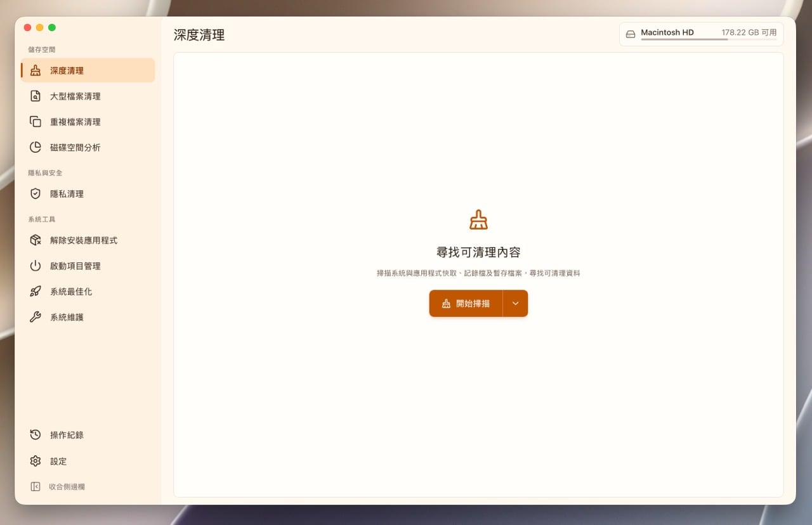Click the 尋找可清理內容 heading

pos(478,252)
